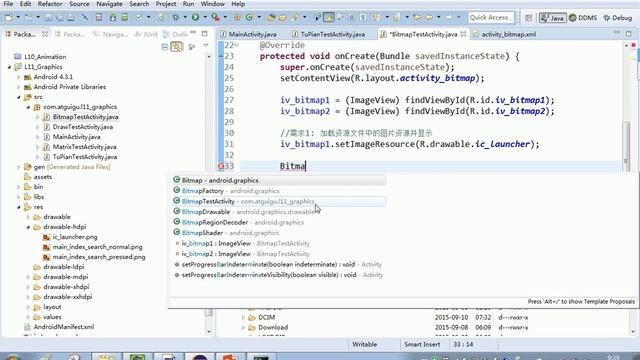Switch to TuPianTestActivity.java editor tab

pyautogui.click(x=329, y=34)
